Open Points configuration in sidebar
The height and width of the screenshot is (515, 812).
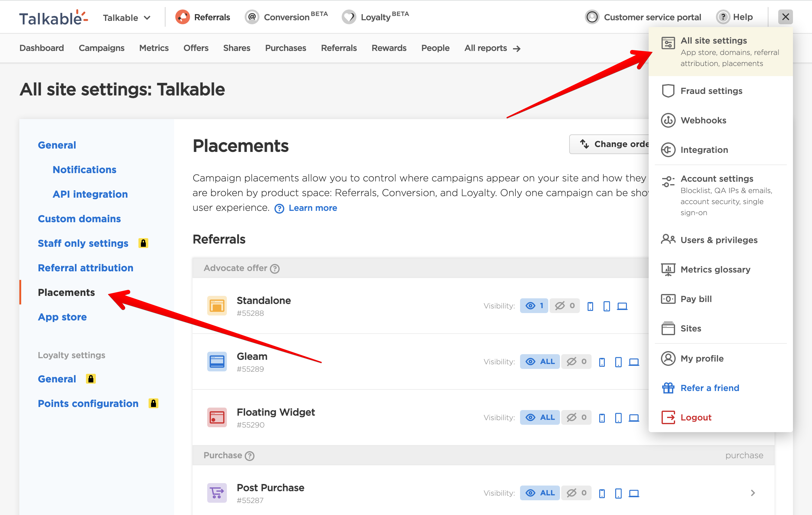pos(88,404)
